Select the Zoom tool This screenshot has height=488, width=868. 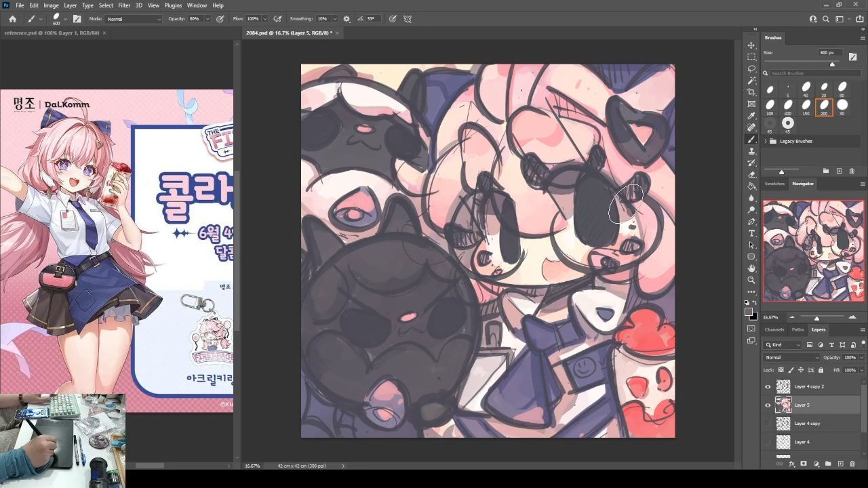(x=751, y=280)
